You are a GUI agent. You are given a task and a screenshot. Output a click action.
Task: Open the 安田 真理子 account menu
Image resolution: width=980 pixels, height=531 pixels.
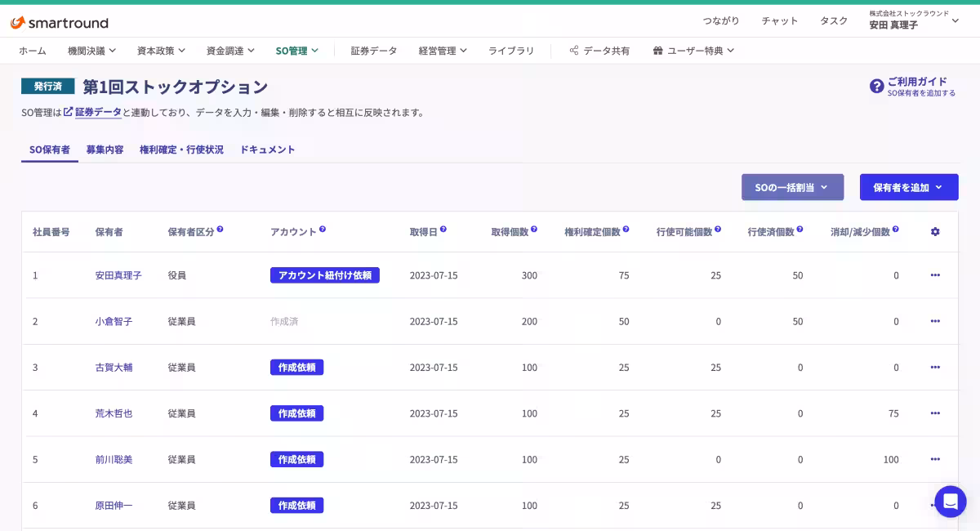click(x=914, y=20)
